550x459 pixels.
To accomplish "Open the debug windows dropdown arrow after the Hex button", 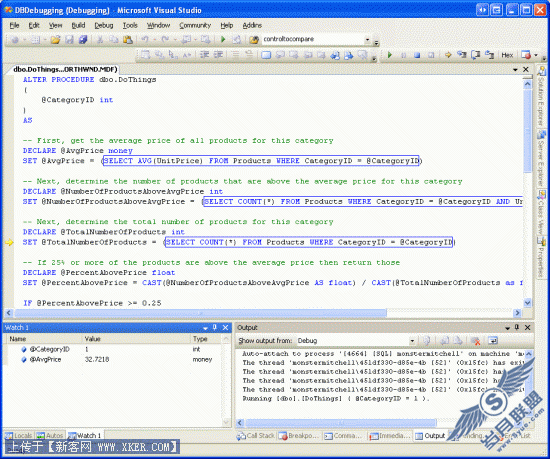I will pyautogui.click(x=536, y=55).
